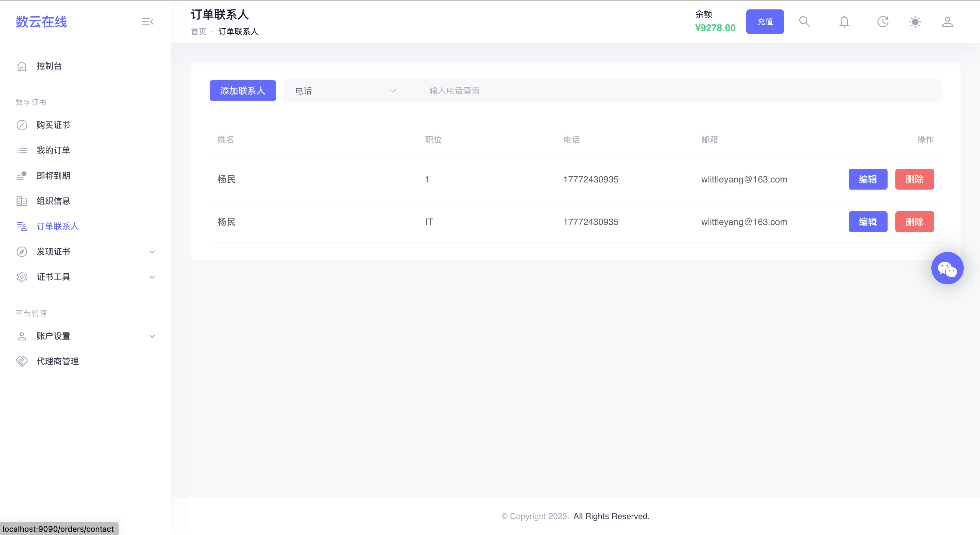Open 组织信息 in the sidebar
The height and width of the screenshot is (535, 980).
pyautogui.click(x=53, y=201)
